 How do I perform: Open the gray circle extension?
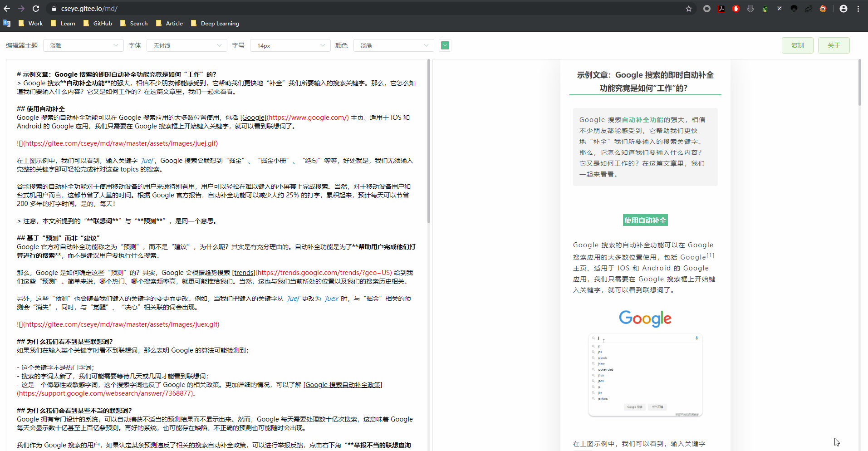707,9
